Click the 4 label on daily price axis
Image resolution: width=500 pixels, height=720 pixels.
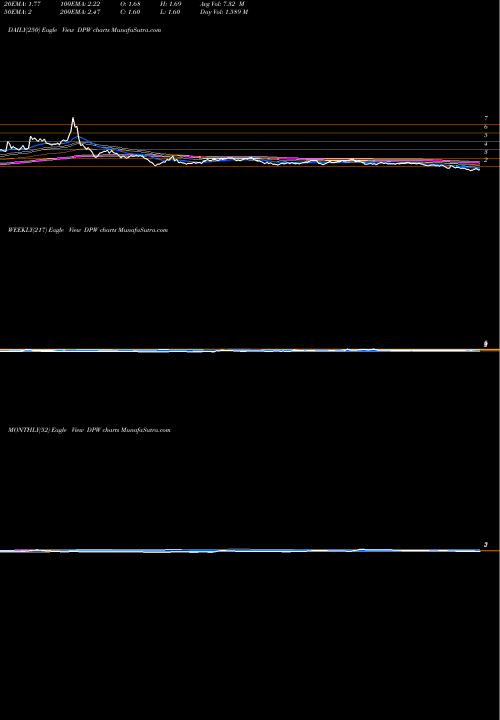(x=485, y=144)
